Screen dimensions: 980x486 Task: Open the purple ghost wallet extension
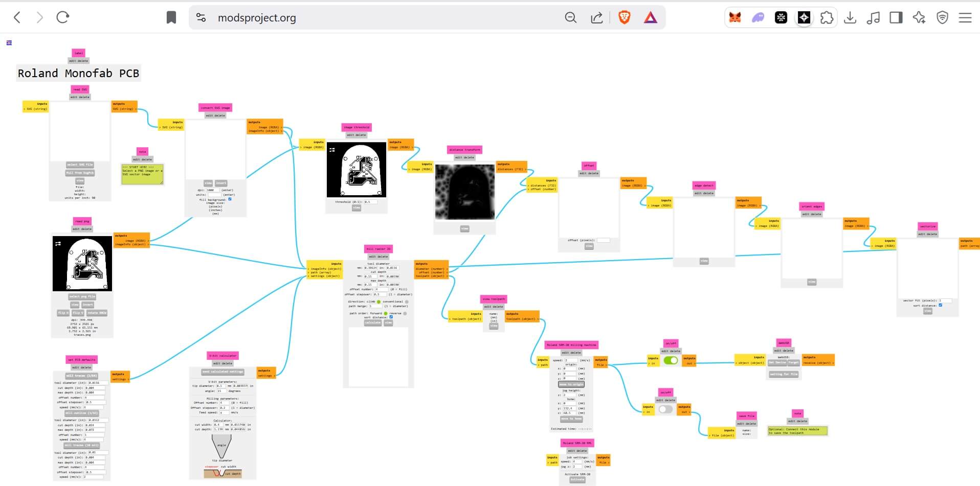[x=758, y=18]
